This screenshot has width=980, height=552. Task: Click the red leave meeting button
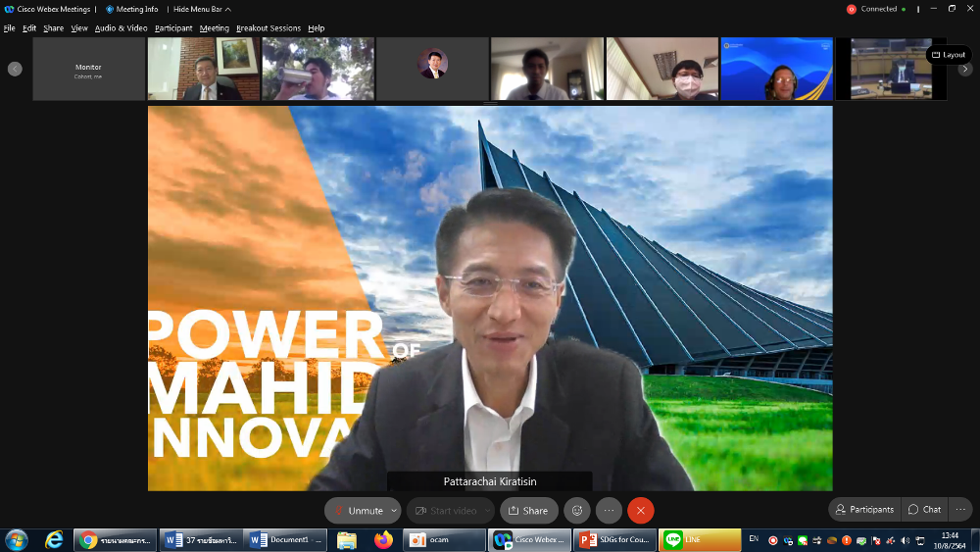point(641,511)
